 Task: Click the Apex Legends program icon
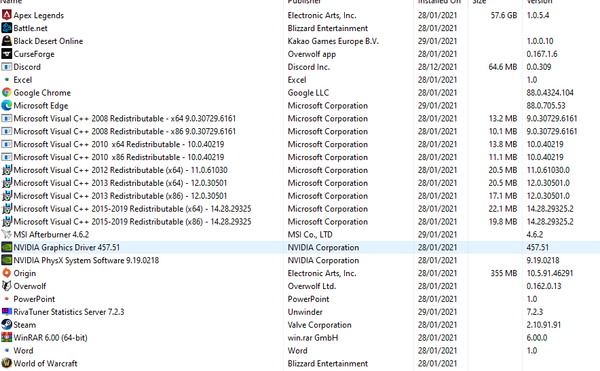[x=7, y=15]
